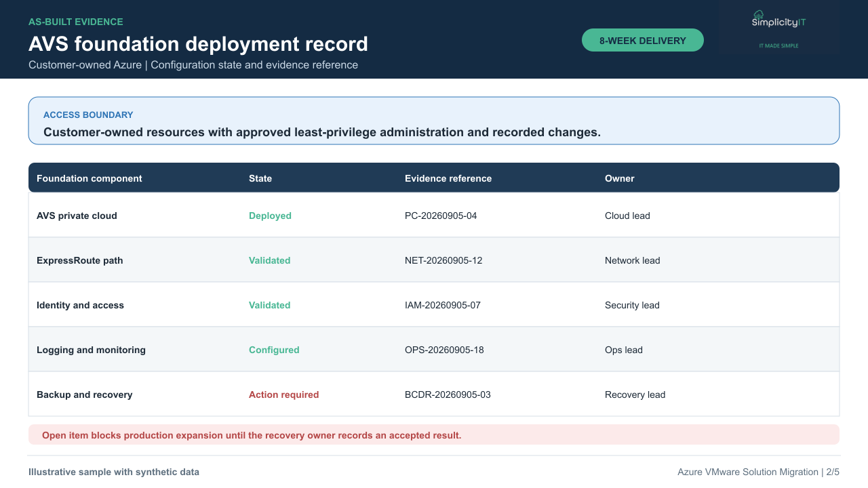Click the 'Recovery lead' owner cell

(635, 394)
